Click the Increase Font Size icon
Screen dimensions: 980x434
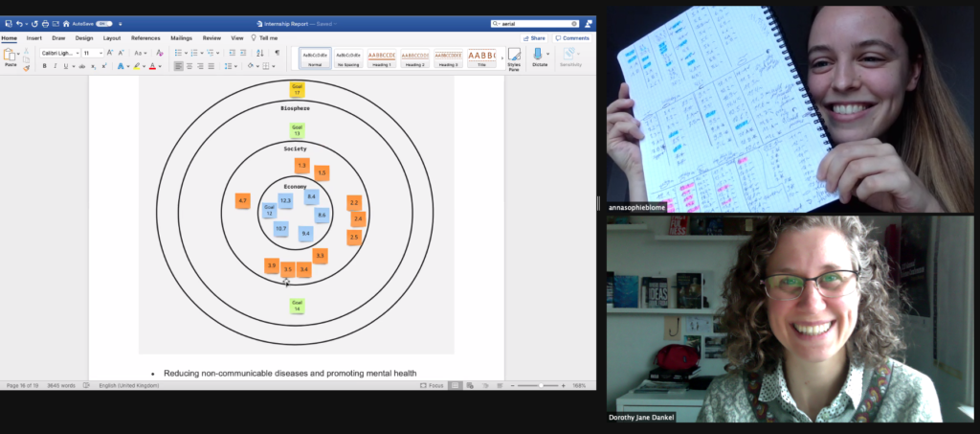111,53
